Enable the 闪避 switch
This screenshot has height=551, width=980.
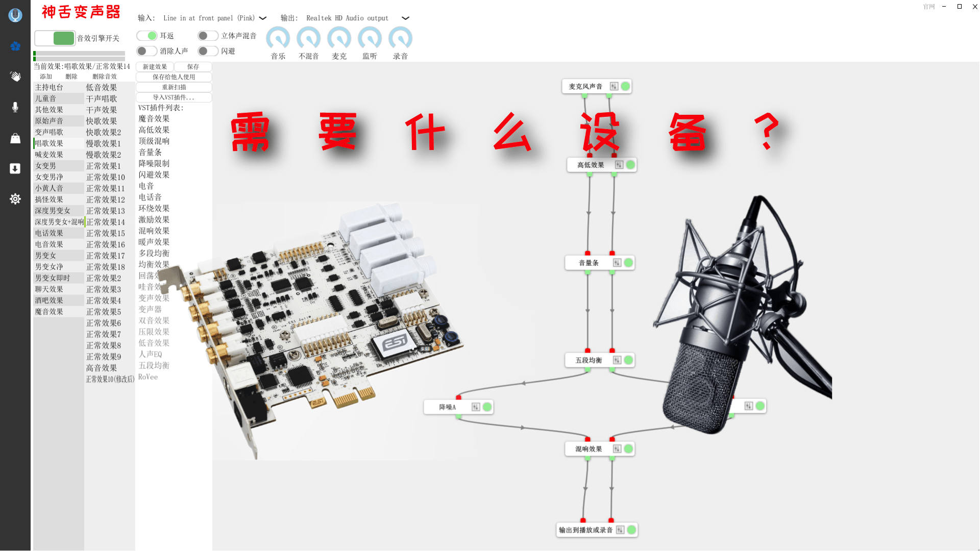(x=208, y=51)
